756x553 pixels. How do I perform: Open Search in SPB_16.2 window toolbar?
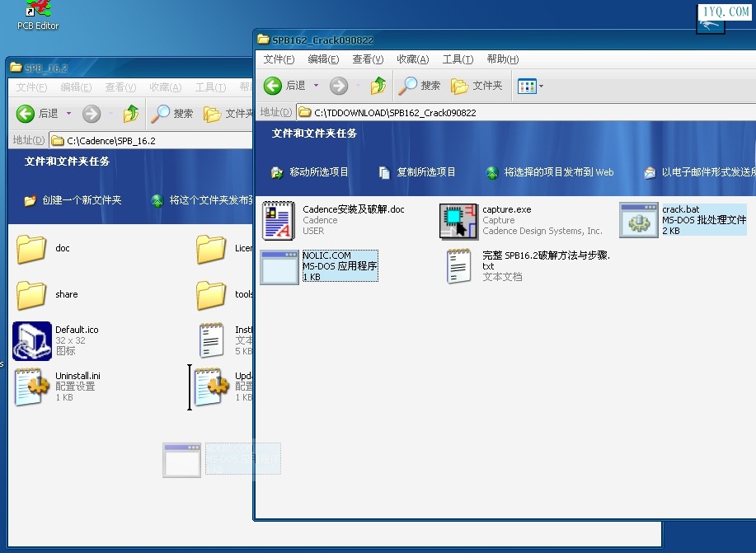click(171, 114)
